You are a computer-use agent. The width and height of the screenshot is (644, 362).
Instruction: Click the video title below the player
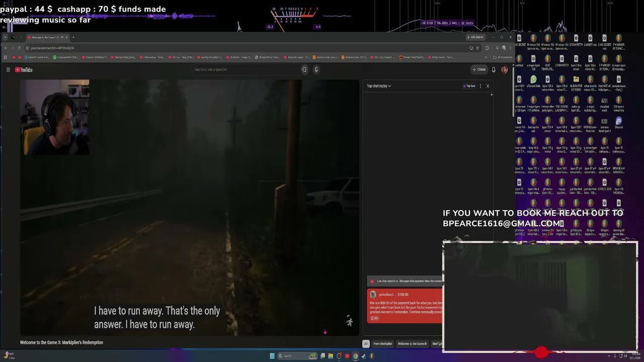[61, 342]
